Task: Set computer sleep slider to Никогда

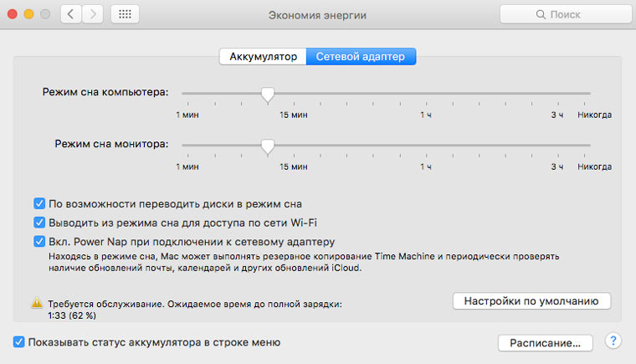Action: [591, 94]
